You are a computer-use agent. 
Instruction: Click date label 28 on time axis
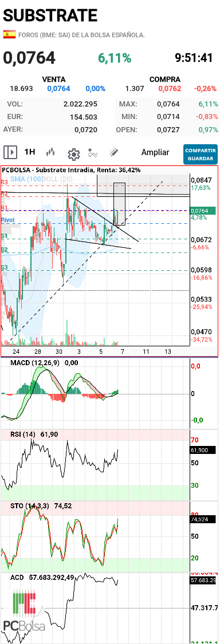point(38,352)
